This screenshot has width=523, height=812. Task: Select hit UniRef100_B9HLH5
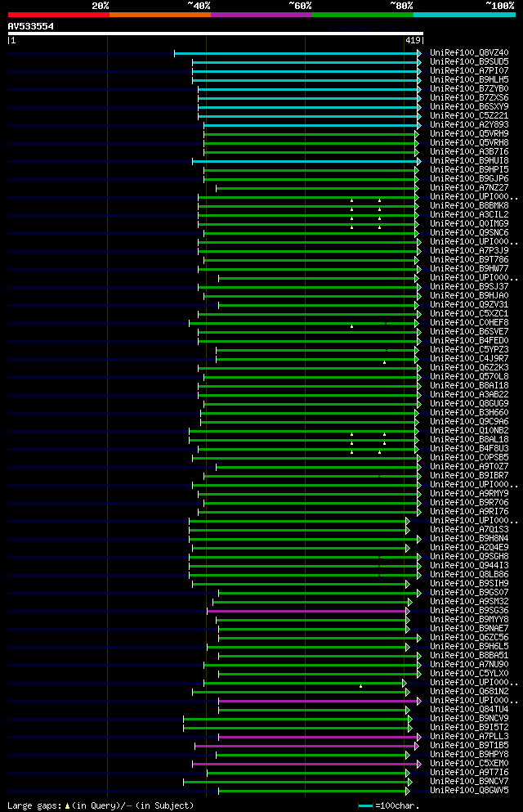469,80
